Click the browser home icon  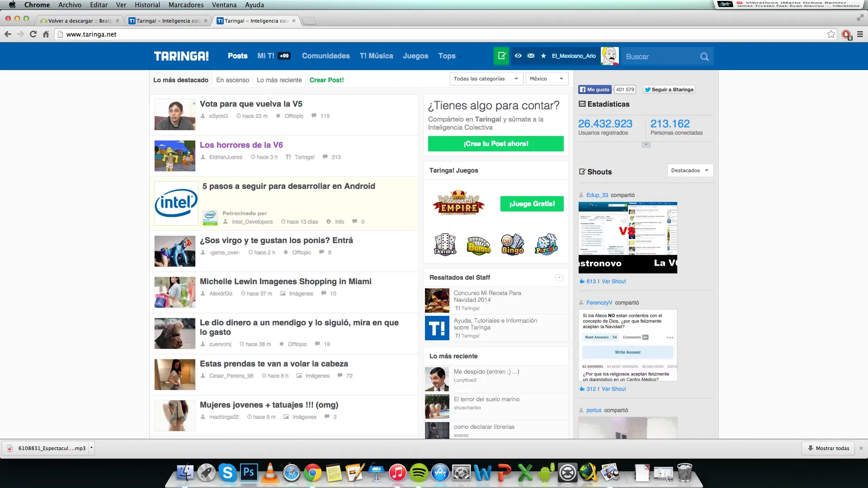point(46,34)
